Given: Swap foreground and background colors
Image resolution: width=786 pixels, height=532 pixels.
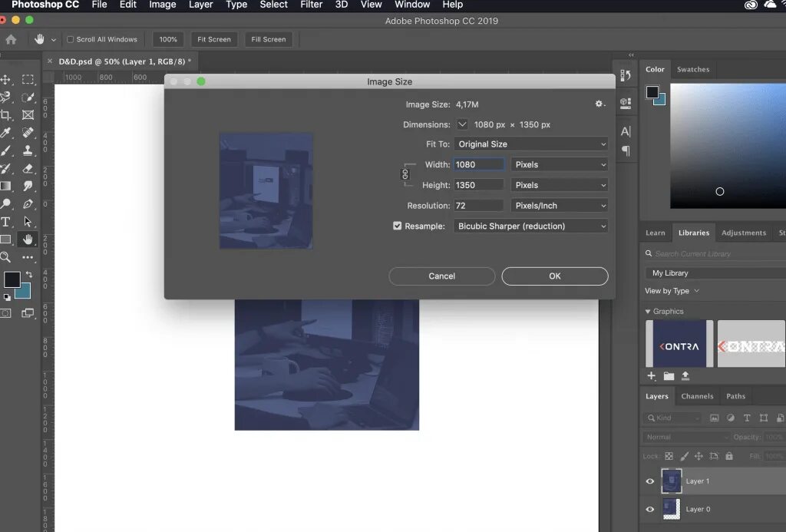Looking at the screenshot, I should [29, 274].
